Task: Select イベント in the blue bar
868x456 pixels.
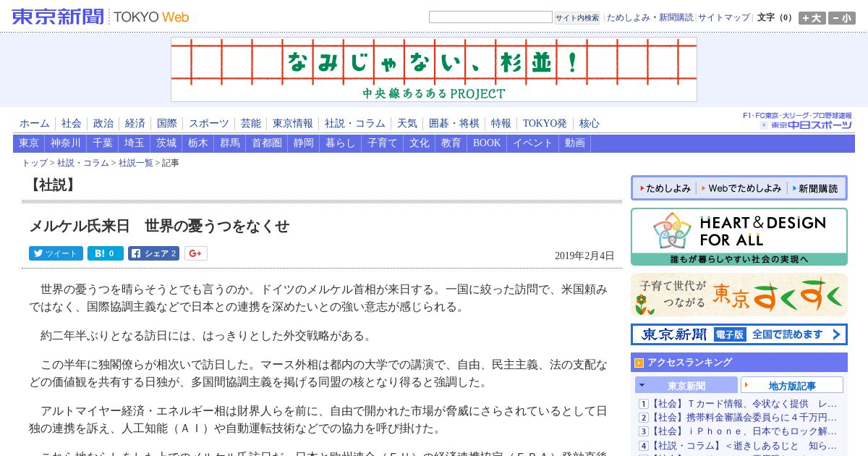Action: coord(533,143)
